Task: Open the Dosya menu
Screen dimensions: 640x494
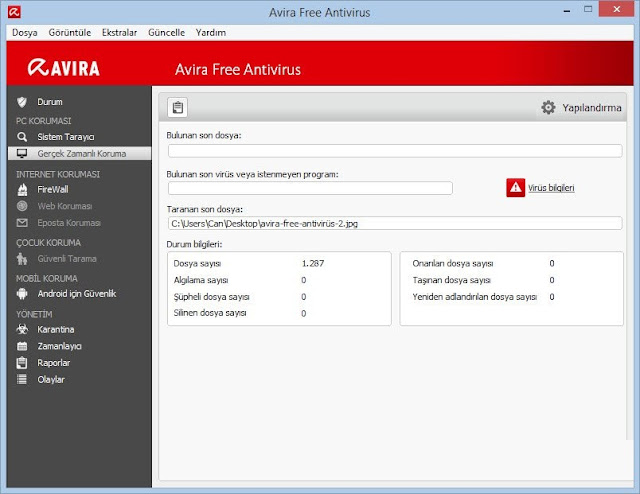Action: (24, 33)
